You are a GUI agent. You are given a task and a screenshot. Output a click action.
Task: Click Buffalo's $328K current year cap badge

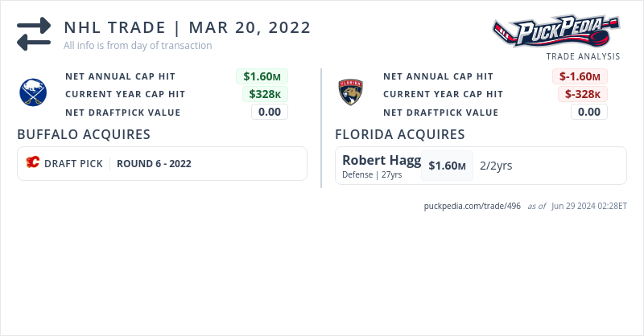pyautogui.click(x=265, y=94)
